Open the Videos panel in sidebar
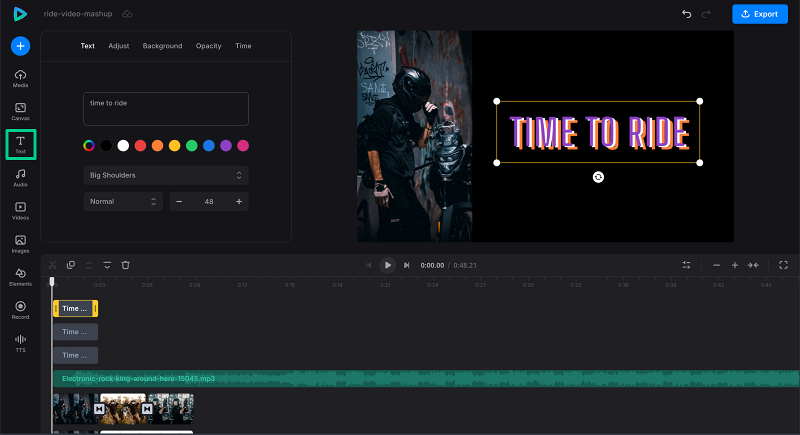Viewport: 800px width, 435px height. [x=20, y=211]
